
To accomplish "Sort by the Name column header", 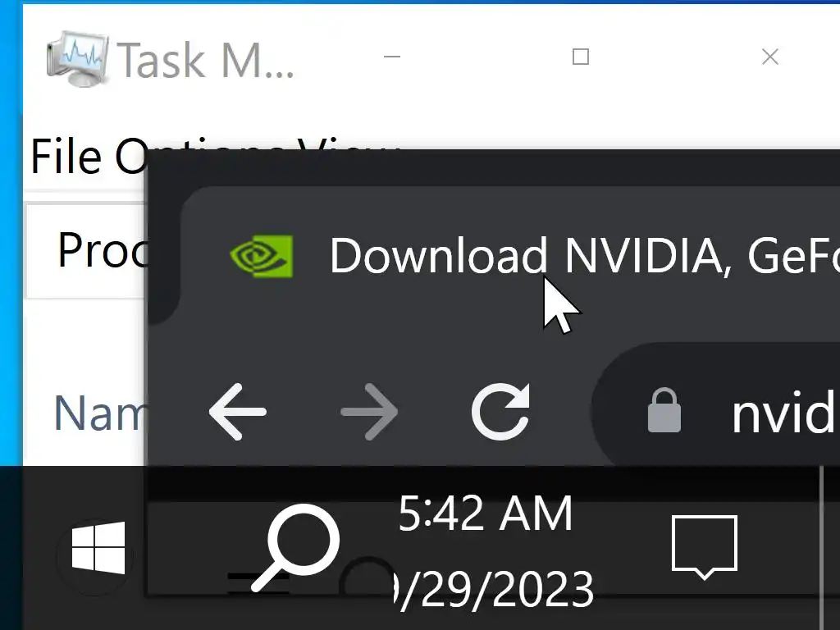I will pos(99,413).
